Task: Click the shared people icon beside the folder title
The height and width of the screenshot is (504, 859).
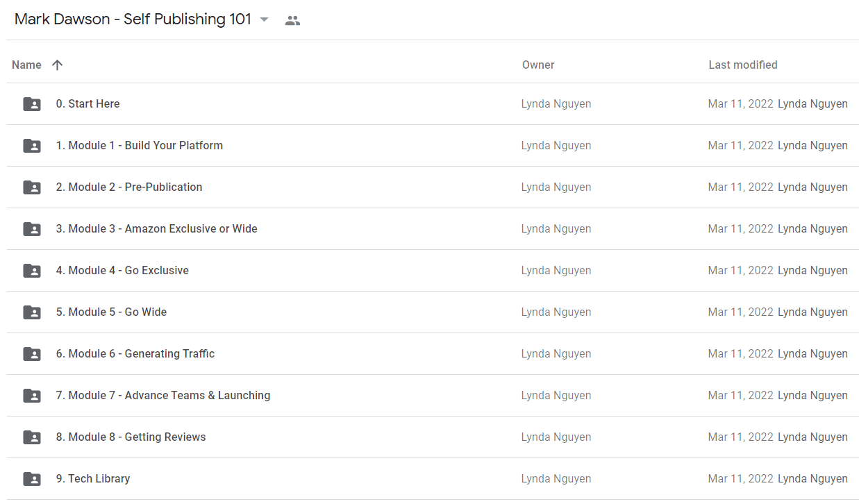Action: coord(293,20)
